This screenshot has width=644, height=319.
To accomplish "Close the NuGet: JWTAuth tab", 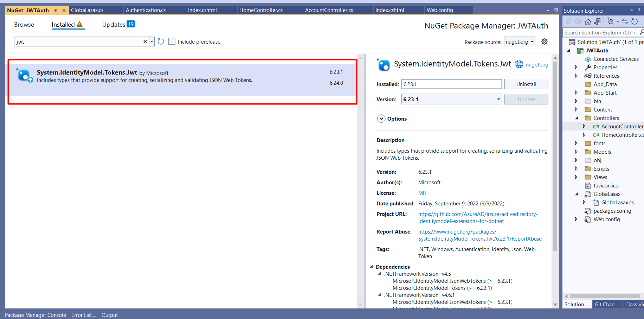I will point(64,11).
